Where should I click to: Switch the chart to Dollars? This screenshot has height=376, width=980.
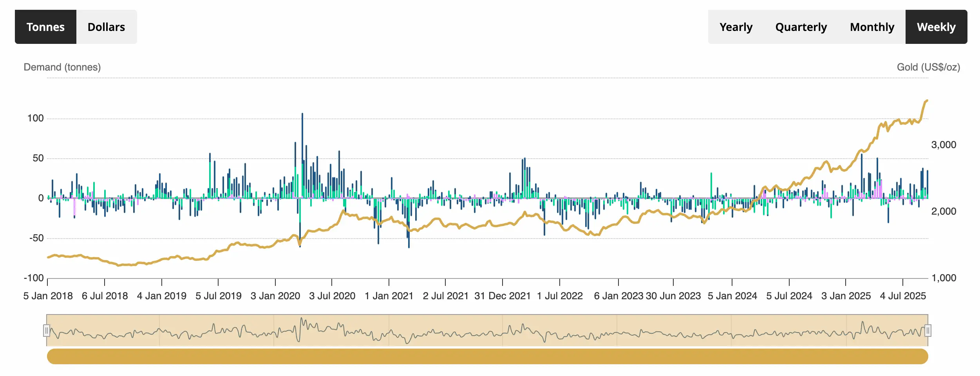click(106, 27)
